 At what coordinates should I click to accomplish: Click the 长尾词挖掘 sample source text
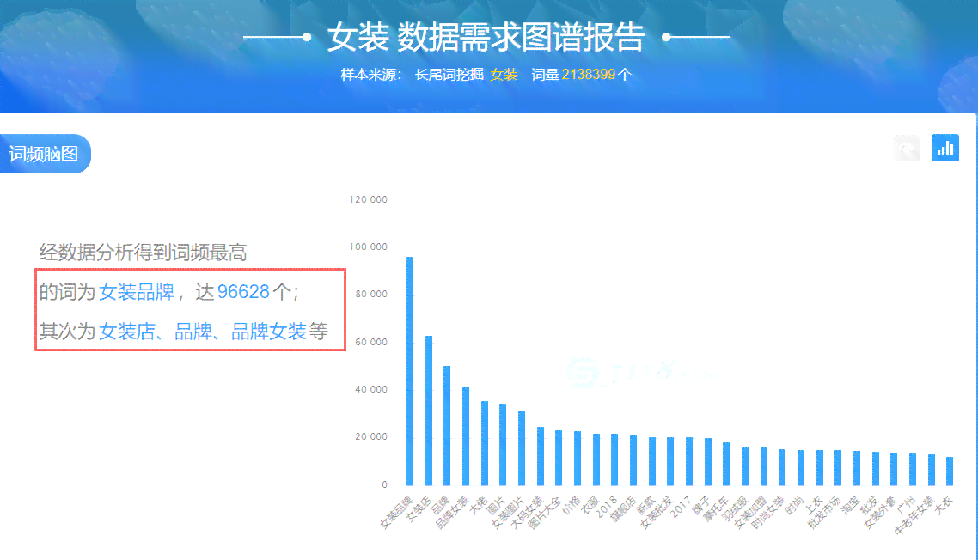pyautogui.click(x=449, y=75)
